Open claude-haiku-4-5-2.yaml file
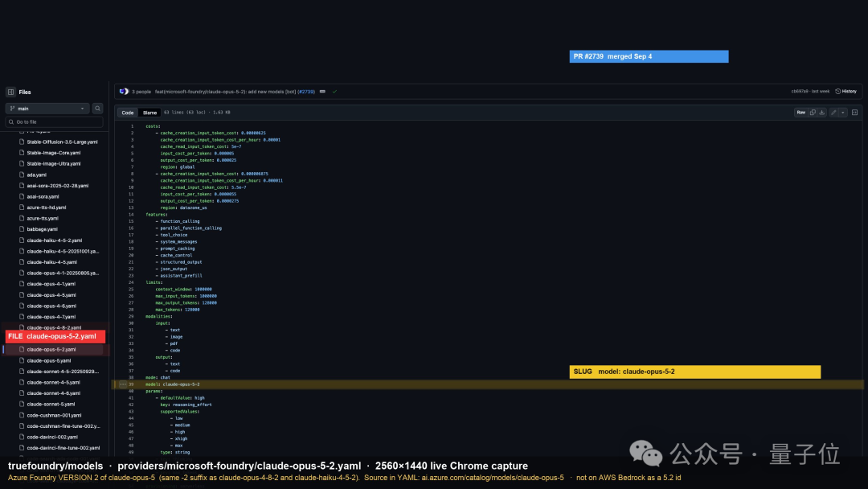 pos(55,240)
